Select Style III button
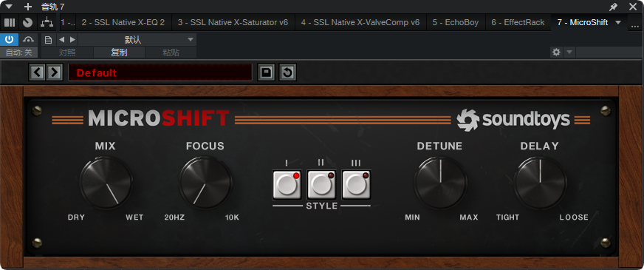 (356, 184)
